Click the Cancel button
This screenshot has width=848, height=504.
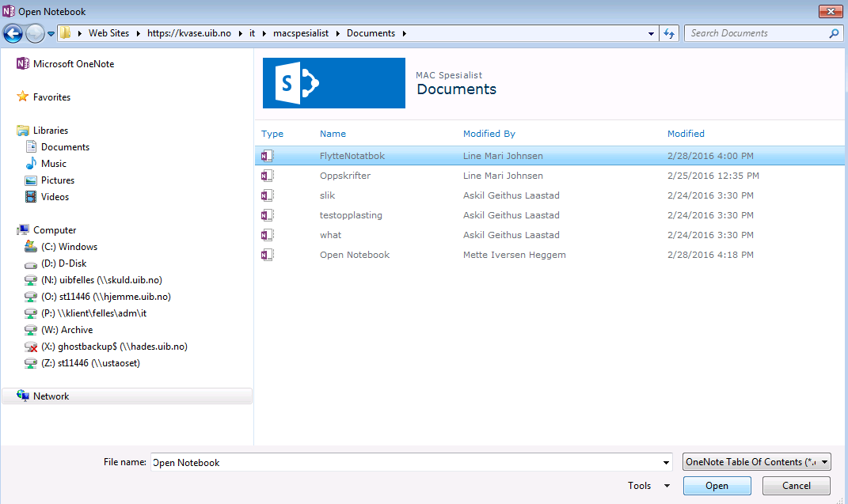pyautogui.click(x=796, y=486)
